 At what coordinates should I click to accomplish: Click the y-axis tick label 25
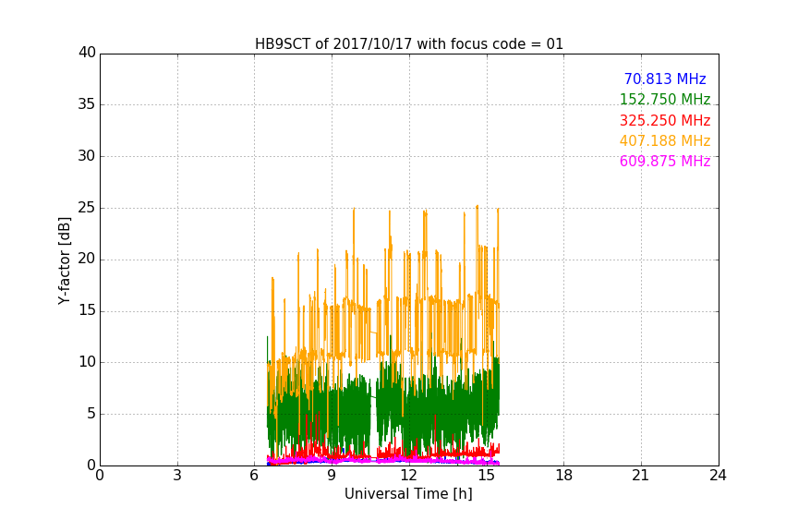pyautogui.click(x=87, y=208)
